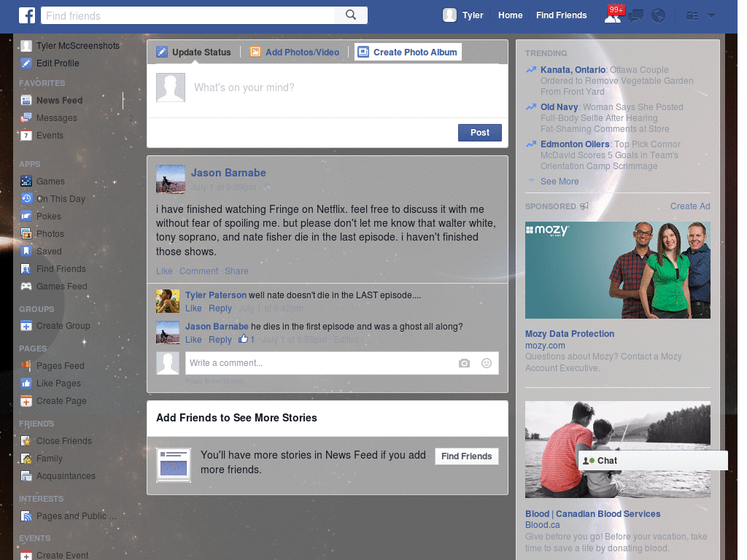The height and width of the screenshot is (560, 747).
Task: Click the Games app icon
Action: [26, 182]
